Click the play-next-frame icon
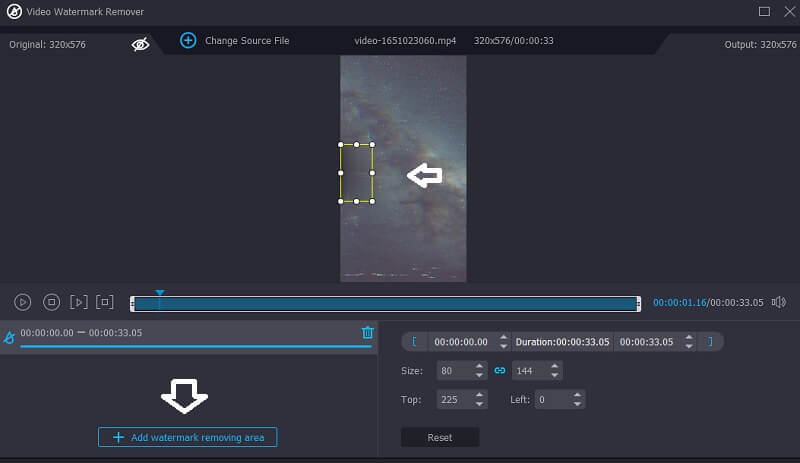This screenshot has height=463, width=800. (79, 302)
